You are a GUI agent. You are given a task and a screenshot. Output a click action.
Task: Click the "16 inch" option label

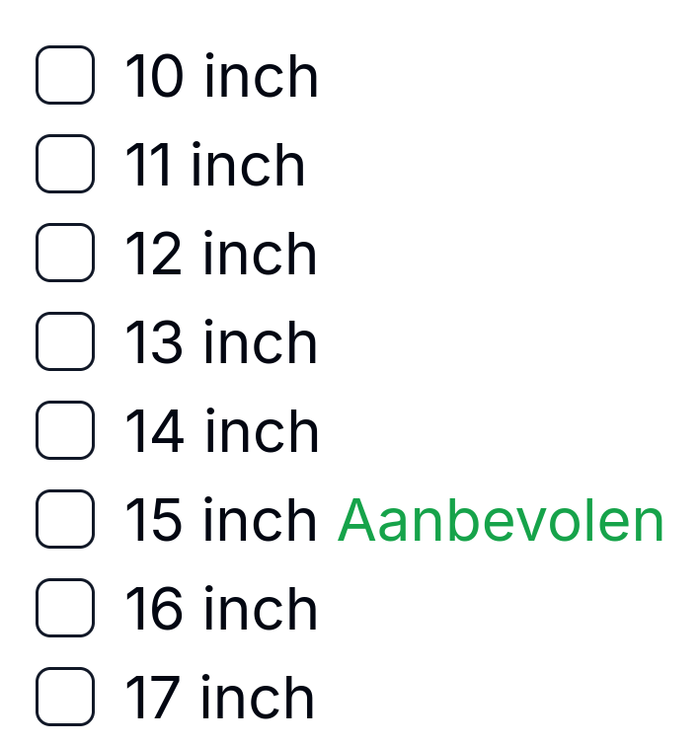tap(221, 610)
